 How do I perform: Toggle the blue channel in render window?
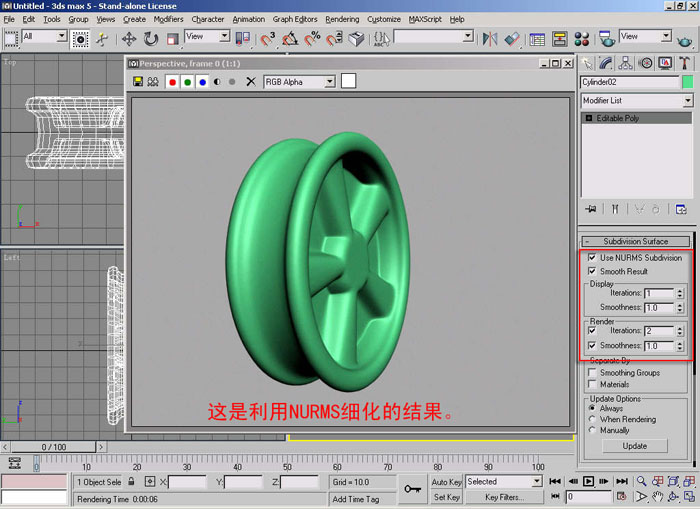click(x=203, y=82)
